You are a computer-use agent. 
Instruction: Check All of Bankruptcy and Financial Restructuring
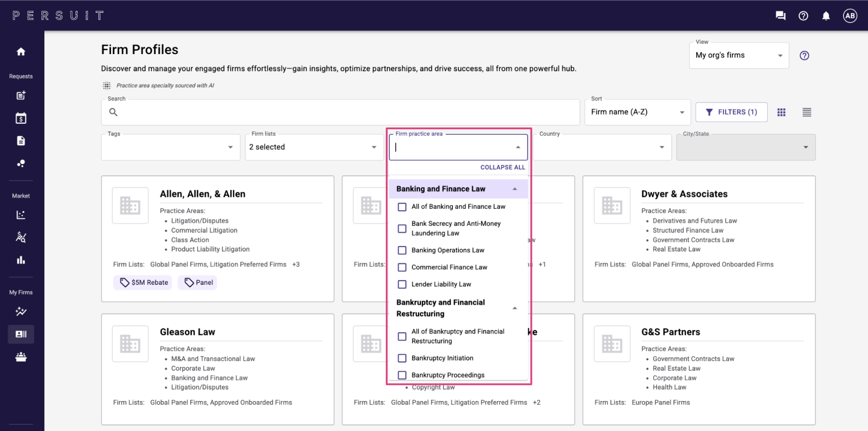pyautogui.click(x=402, y=336)
